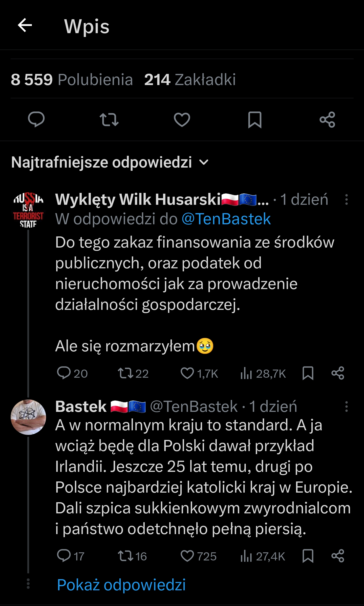Open more options for Bastek's reply

(x=347, y=407)
